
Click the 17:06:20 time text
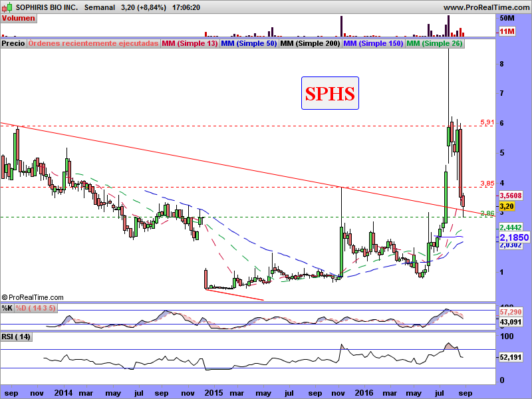(x=186, y=7)
